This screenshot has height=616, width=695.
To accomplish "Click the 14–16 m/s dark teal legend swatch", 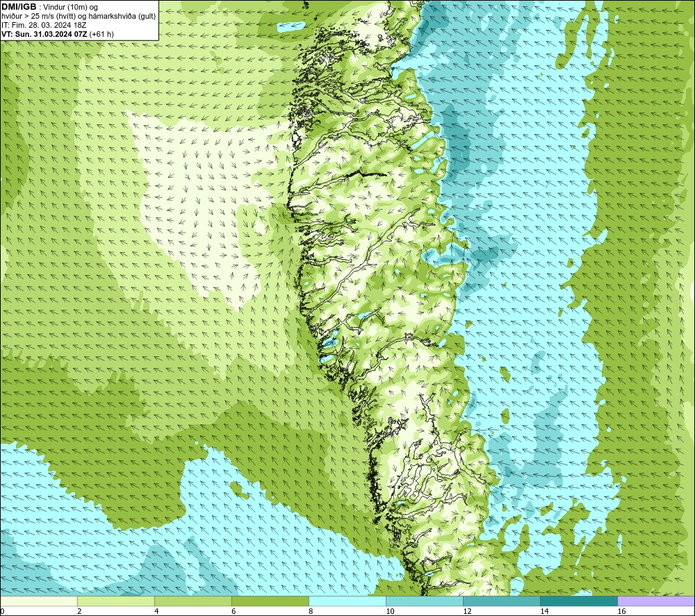I will click(x=578, y=601).
